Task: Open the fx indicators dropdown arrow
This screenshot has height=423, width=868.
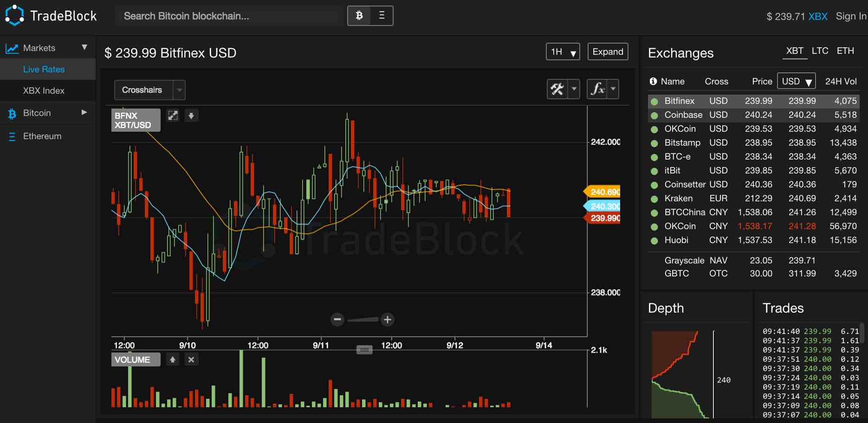Action: click(613, 89)
